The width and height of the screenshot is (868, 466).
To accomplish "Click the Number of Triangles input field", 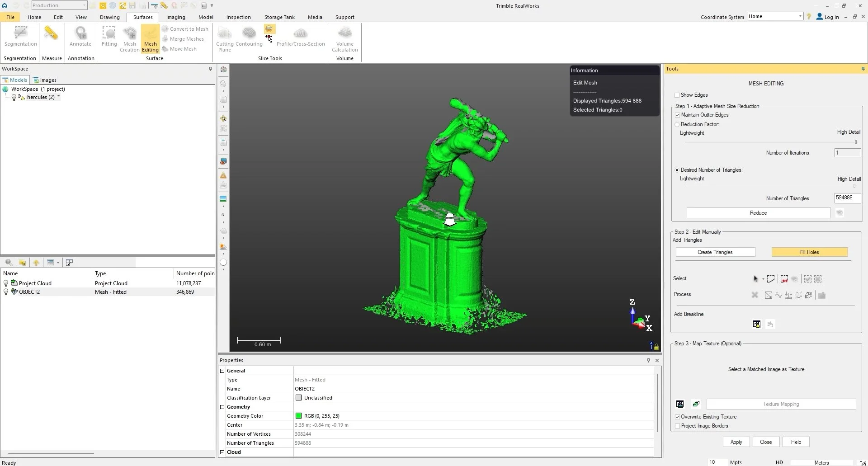I will tap(848, 198).
